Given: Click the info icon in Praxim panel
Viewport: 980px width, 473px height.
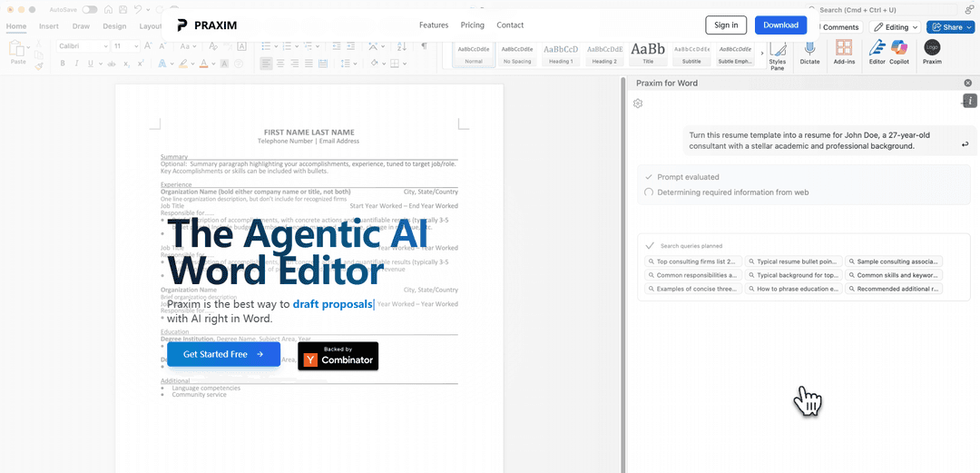Looking at the screenshot, I should tap(970, 100).
